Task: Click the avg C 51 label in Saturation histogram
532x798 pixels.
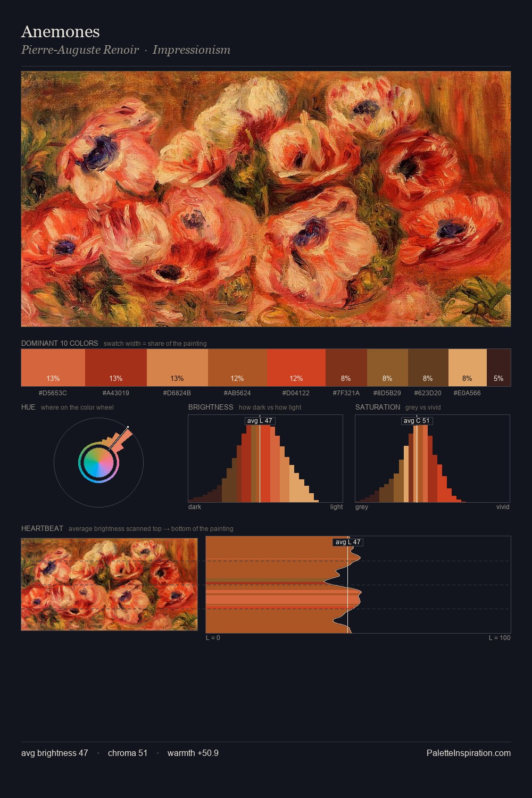Action: pos(417,421)
